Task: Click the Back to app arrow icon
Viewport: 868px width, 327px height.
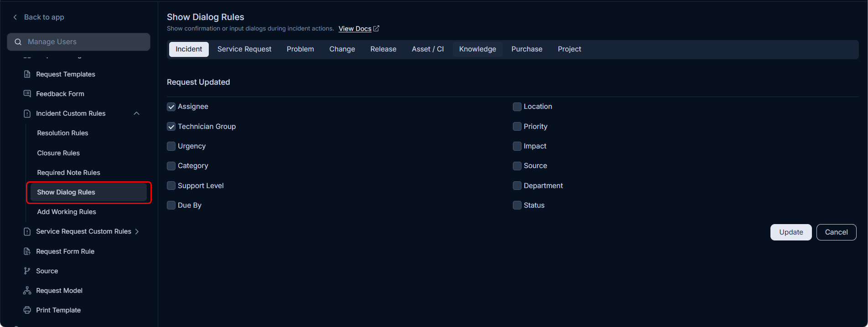Action: pos(15,17)
